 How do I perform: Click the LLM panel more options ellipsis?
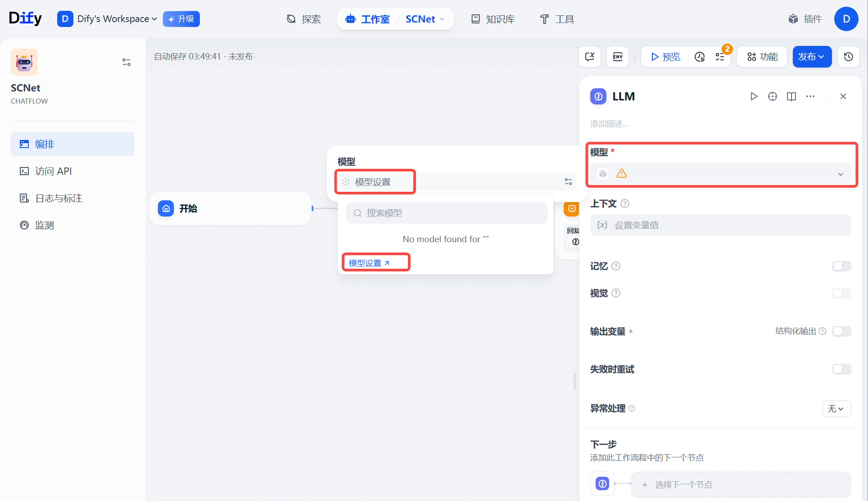click(x=810, y=96)
